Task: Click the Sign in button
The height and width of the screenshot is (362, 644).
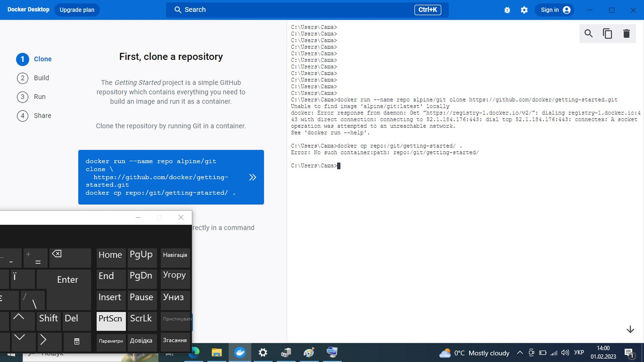Action: (555, 10)
